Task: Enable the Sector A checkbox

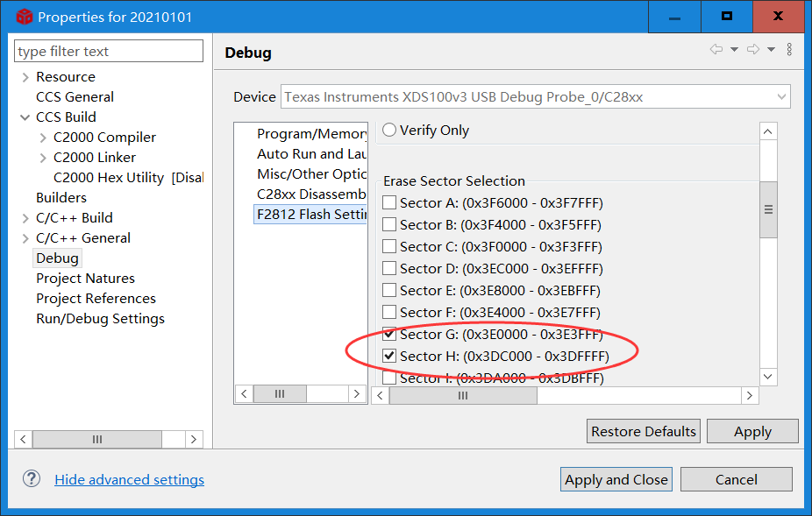Action: point(389,203)
